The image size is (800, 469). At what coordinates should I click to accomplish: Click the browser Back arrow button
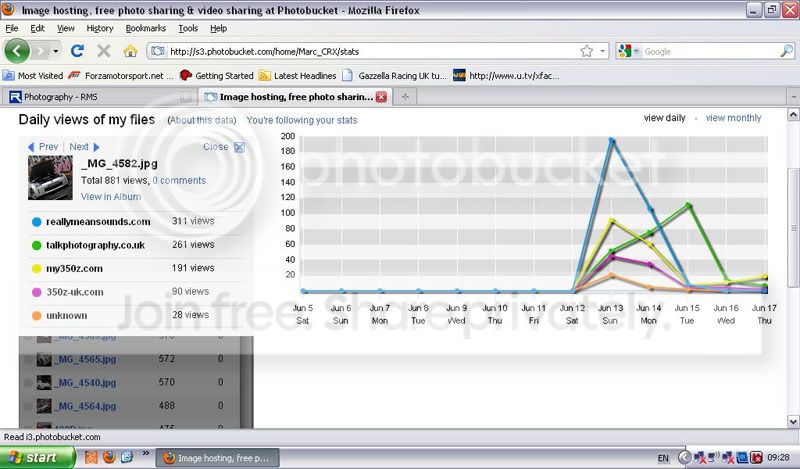pyautogui.click(x=17, y=51)
